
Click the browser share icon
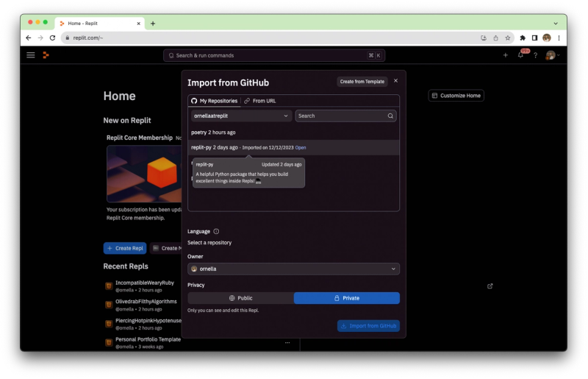(x=495, y=38)
